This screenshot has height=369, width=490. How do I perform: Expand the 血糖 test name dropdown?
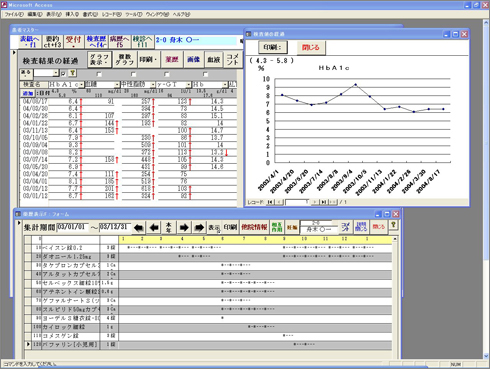tap(117, 85)
